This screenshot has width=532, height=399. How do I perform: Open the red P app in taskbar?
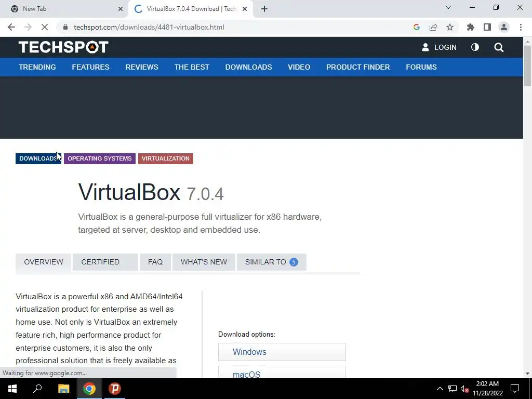pyautogui.click(x=115, y=389)
